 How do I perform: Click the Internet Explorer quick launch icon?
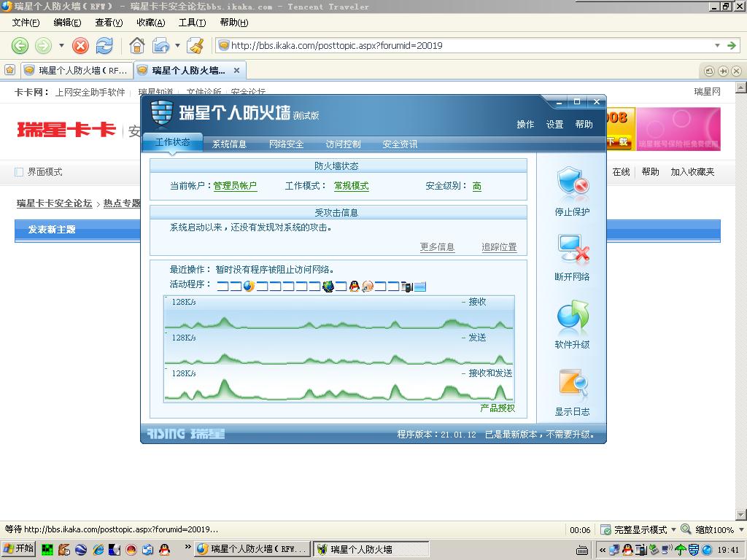98,550
